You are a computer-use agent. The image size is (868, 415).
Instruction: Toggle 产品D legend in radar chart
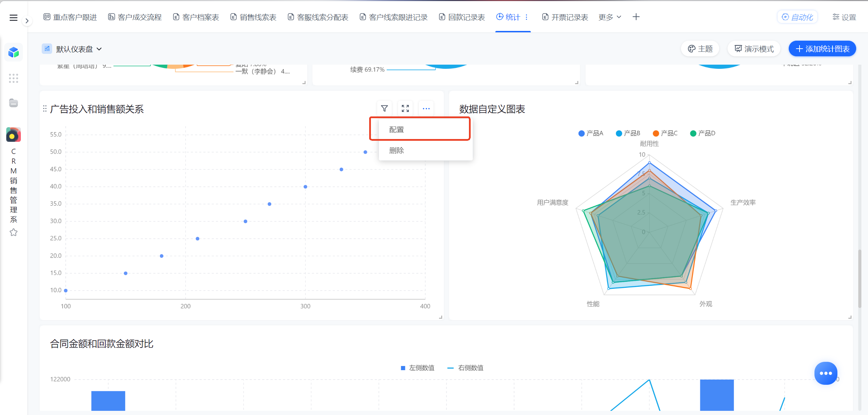click(x=703, y=133)
